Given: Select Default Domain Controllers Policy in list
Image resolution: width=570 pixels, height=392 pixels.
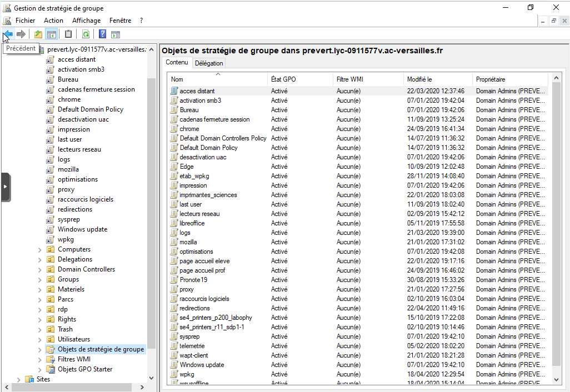Looking at the screenshot, I should click(x=223, y=138).
